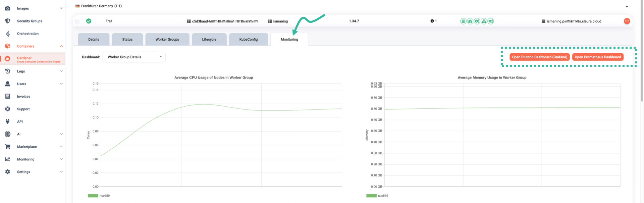The image size is (644, 203).
Task: Expand the Settings menu chevron
Action: [61, 172]
